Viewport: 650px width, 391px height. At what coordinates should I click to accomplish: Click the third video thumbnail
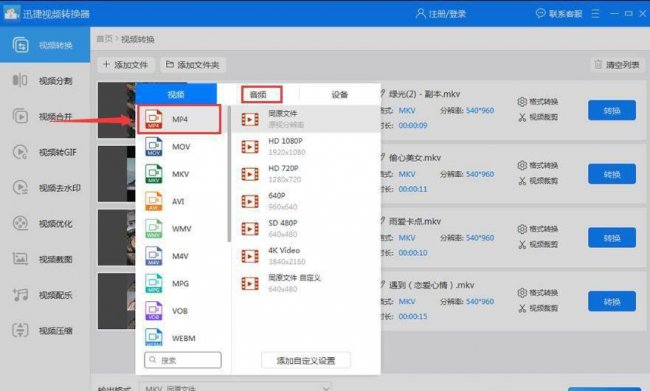117,238
